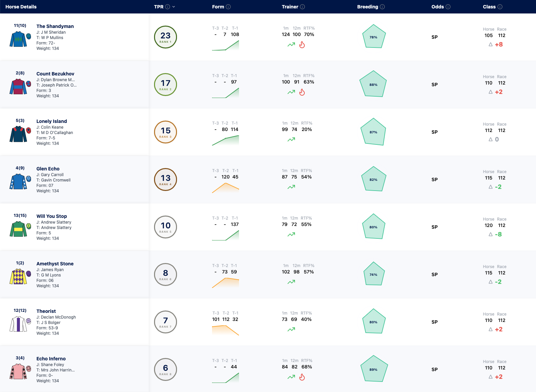Click Amethyst Stone's purple-yellow silks image

click(18, 276)
